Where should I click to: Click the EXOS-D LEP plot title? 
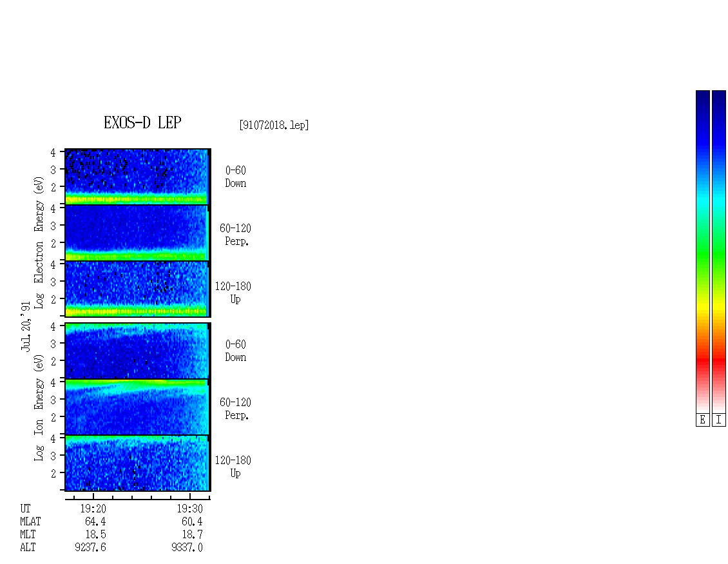coord(142,122)
